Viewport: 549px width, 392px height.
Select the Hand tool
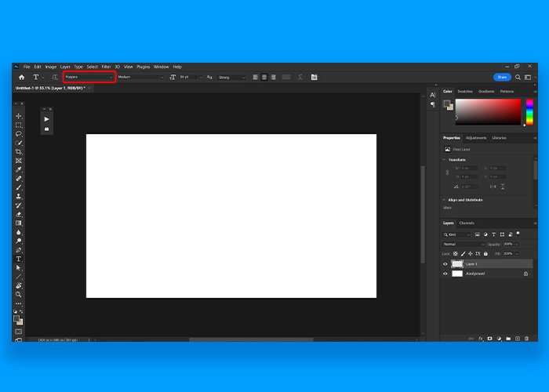click(19, 286)
